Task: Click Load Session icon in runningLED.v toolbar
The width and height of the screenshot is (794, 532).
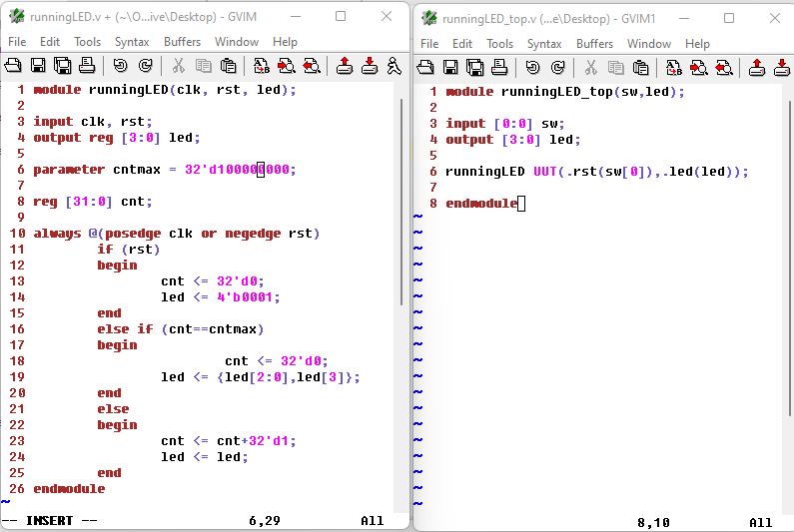Action: coord(345,66)
